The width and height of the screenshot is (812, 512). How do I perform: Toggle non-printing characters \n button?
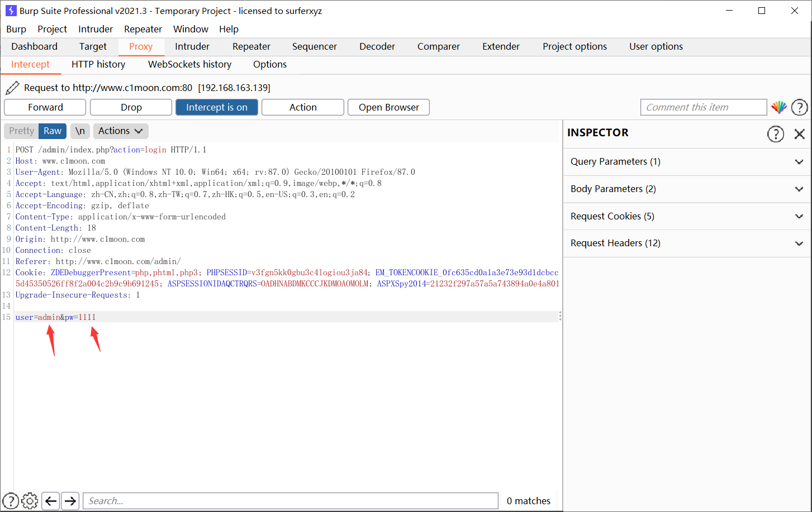80,131
